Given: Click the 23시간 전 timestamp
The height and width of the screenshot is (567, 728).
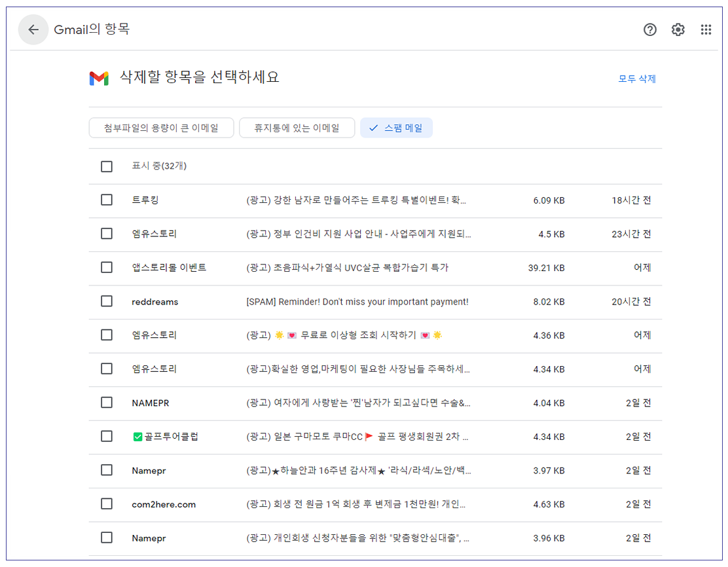Looking at the screenshot, I should 631,234.
